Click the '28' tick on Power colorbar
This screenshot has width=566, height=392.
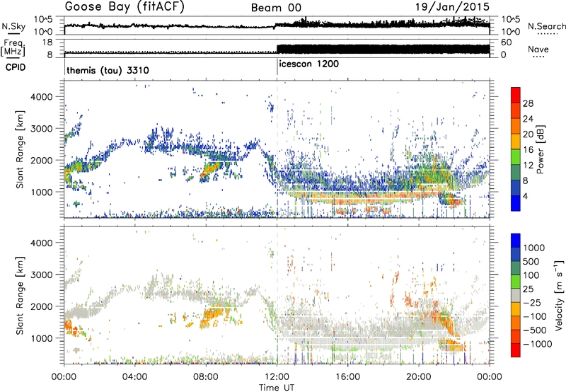[528, 103]
